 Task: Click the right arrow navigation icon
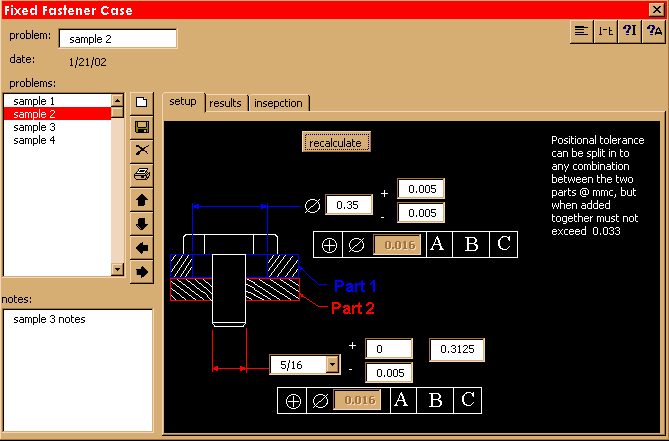coord(142,271)
